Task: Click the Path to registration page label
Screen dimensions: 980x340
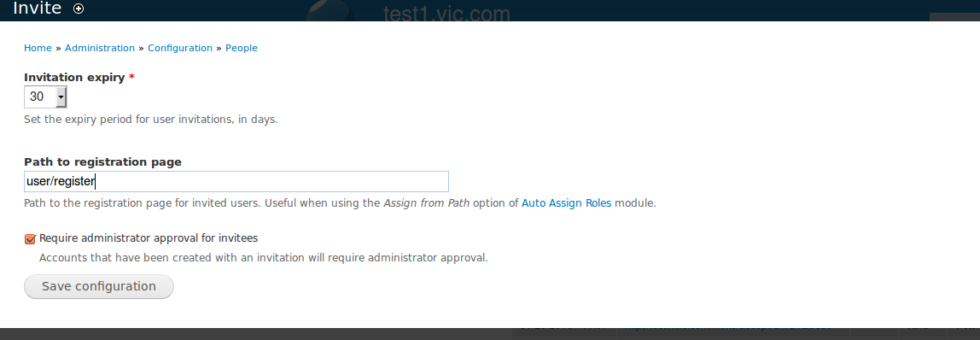Action: click(102, 161)
